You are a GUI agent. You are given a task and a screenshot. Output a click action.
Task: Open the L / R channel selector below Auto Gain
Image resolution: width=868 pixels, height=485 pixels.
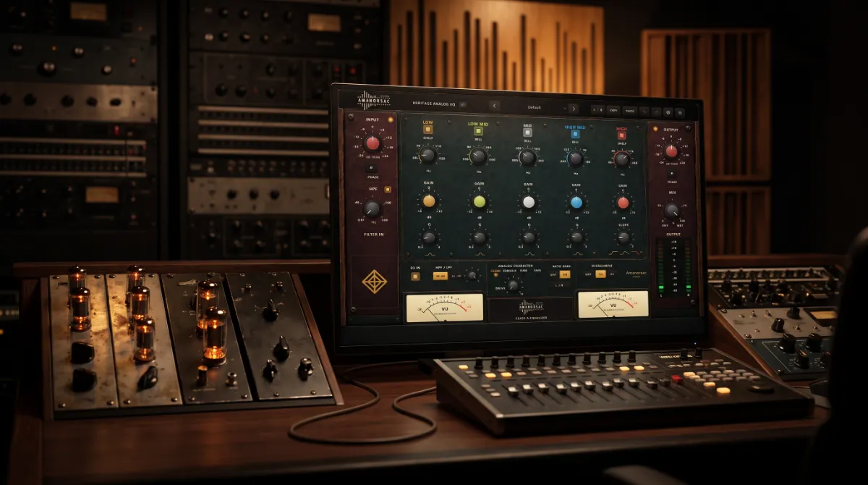click(559, 285)
